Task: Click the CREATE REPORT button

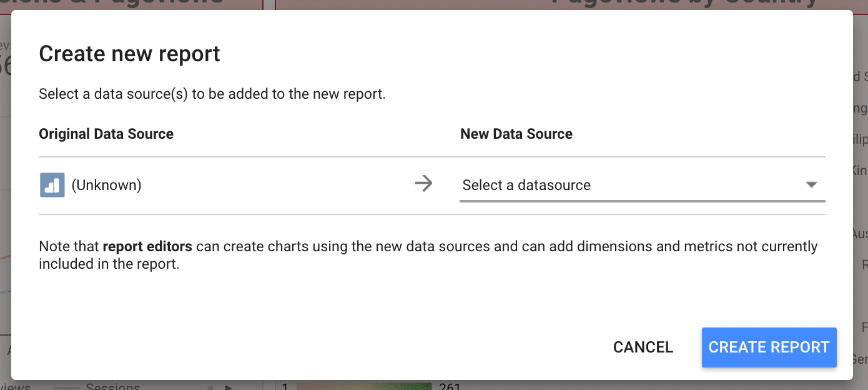Action: click(x=769, y=347)
